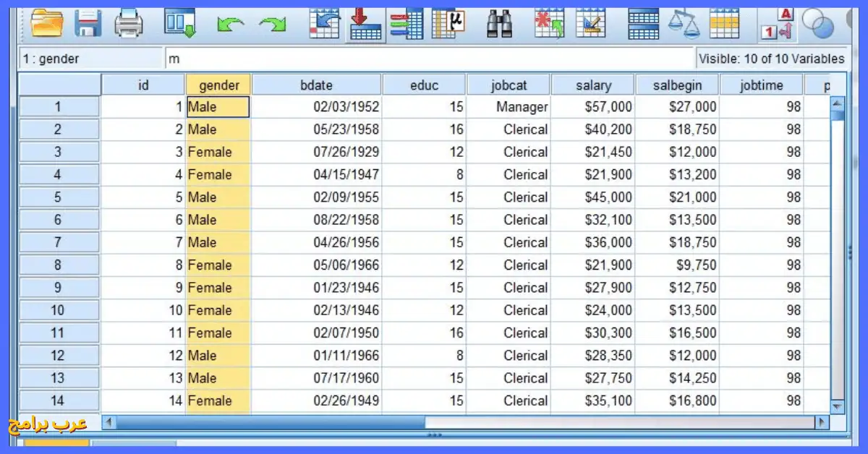Click the vertical scrollbar down arrow
868x454 pixels.
click(838, 406)
